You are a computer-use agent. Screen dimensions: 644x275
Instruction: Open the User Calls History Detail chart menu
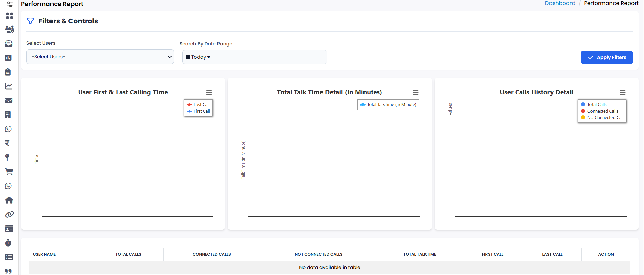point(623,92)
